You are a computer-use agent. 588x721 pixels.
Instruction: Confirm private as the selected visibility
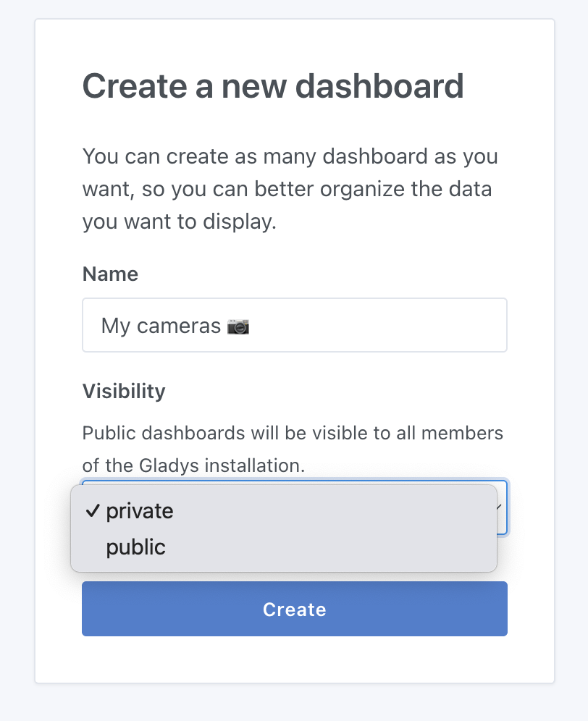(x=140, y=510)
